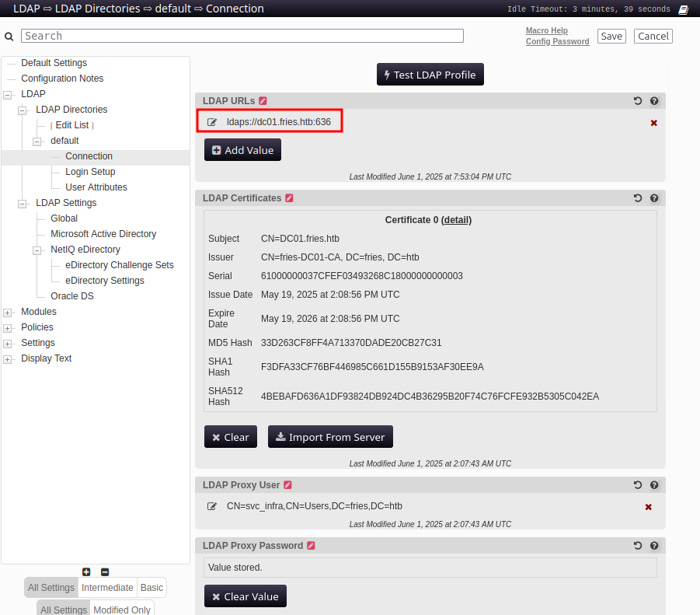Viewport: 700px width, 615px height.
Task: Open the Config Password link
Action: (x=557, y=41)
